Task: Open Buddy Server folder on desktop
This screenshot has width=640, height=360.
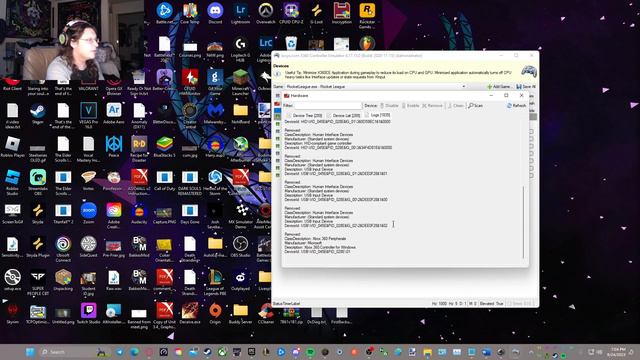Action: pyautogui.click(x=240, y=313)
